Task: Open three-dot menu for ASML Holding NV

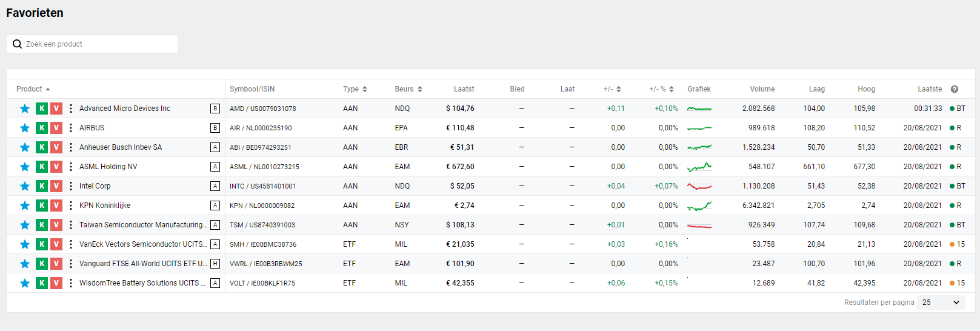Action: pos(71,167)
